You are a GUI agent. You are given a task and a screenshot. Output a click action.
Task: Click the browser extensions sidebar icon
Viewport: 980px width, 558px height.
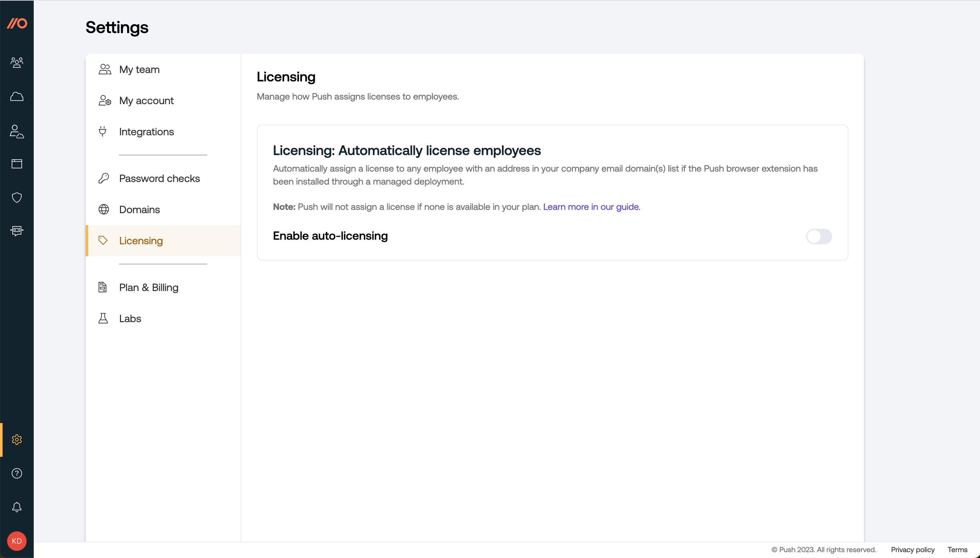point(17,163)
